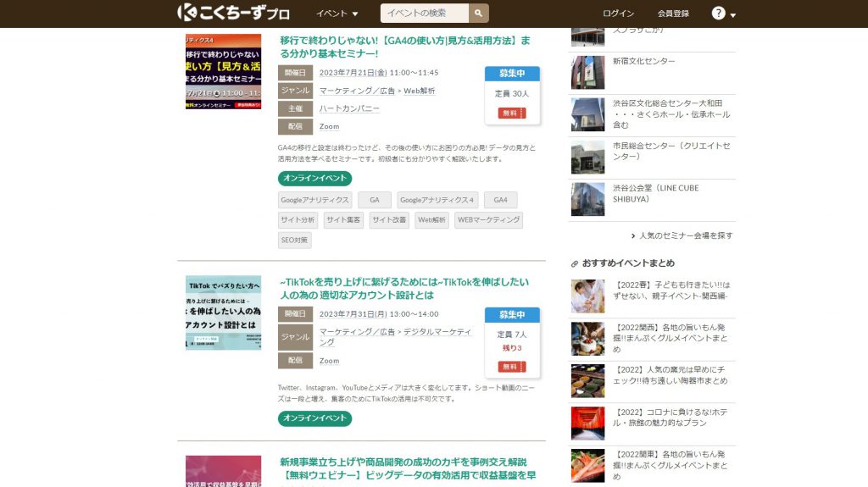Open the 【2022関西】グルメ thumbnail
This screenshot has width=868, height=487.
(x=588, y=339)
